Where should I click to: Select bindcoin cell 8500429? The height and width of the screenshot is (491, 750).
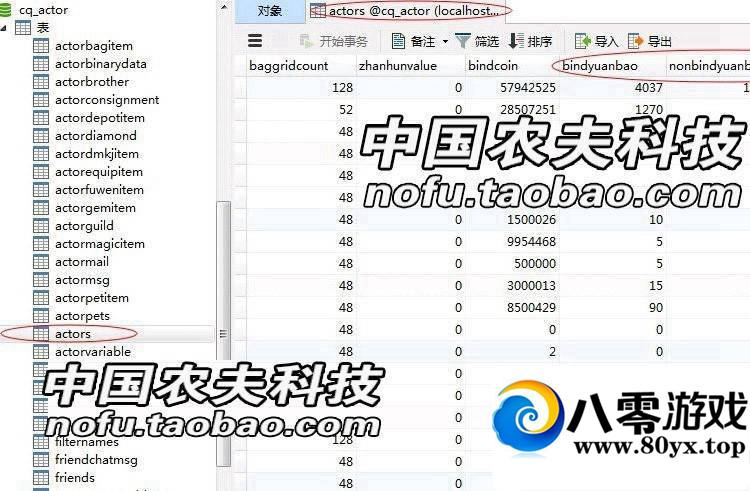(512, 307)
